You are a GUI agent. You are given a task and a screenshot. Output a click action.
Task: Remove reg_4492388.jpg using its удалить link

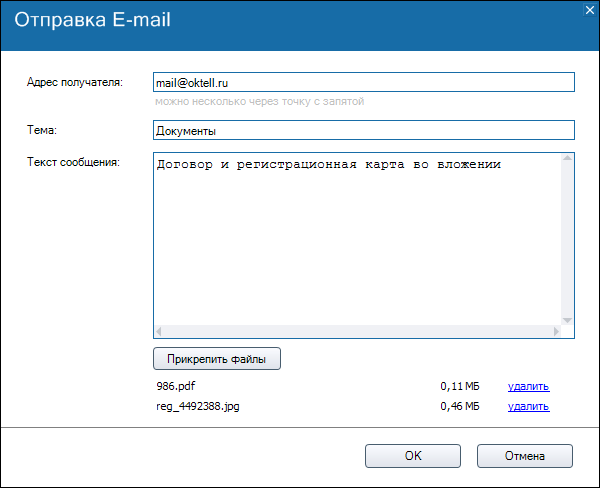528,406
